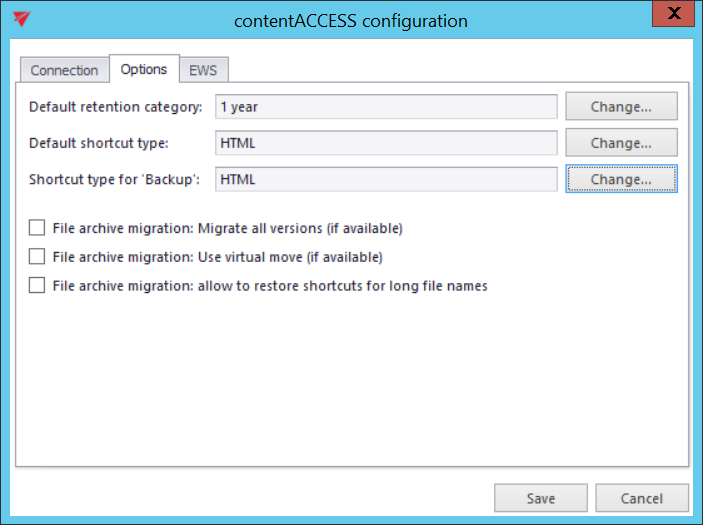This screenshot has width=703, height=525.
Task: Click the 'Backup' shortcut type HTML field
Action: 386,179
